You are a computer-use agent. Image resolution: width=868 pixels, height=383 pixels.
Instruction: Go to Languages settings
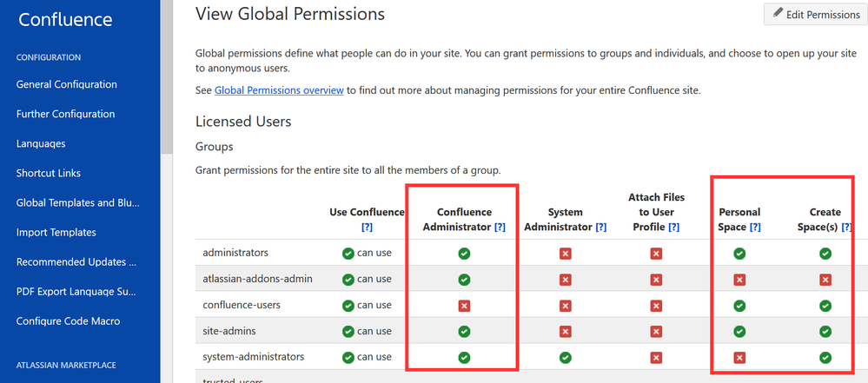(41, 144)
